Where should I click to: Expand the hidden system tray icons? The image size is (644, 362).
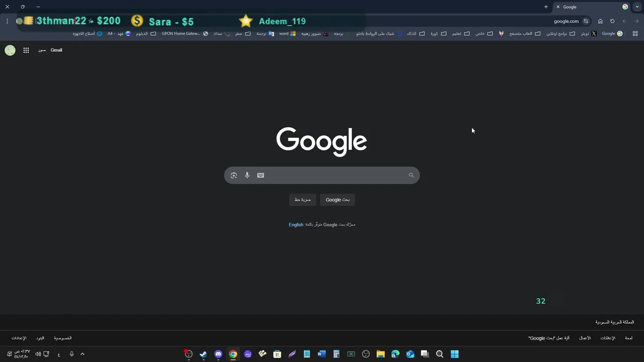(83, 354)
